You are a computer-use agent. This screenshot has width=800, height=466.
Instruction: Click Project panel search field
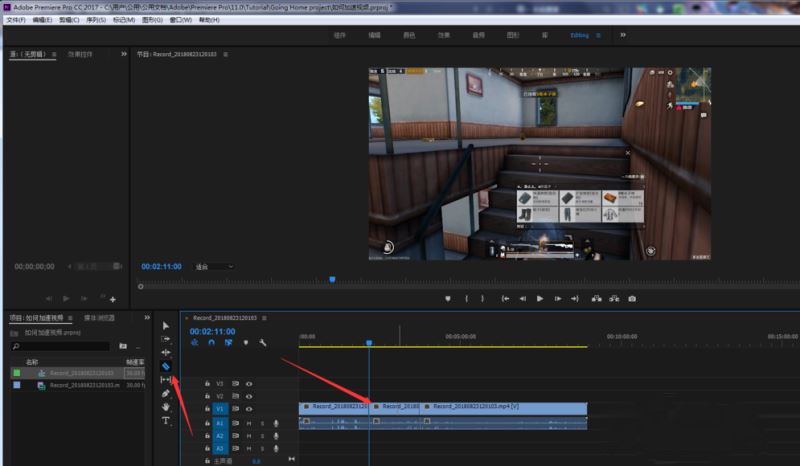coord(60,346)
